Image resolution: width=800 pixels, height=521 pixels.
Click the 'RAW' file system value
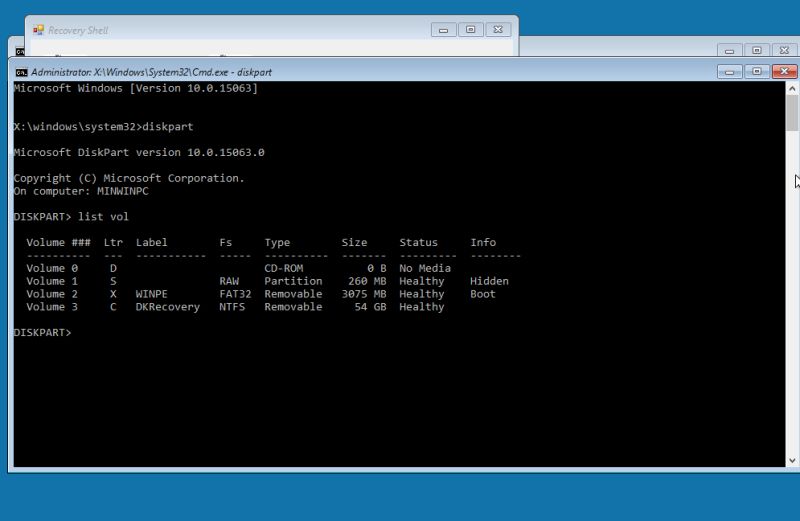click(229, 281)
